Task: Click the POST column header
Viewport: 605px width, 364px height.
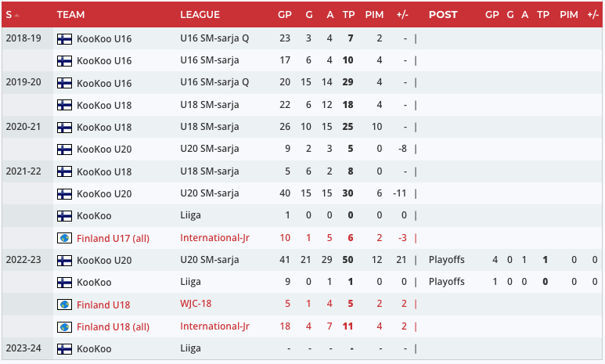Action: (443, 15)
